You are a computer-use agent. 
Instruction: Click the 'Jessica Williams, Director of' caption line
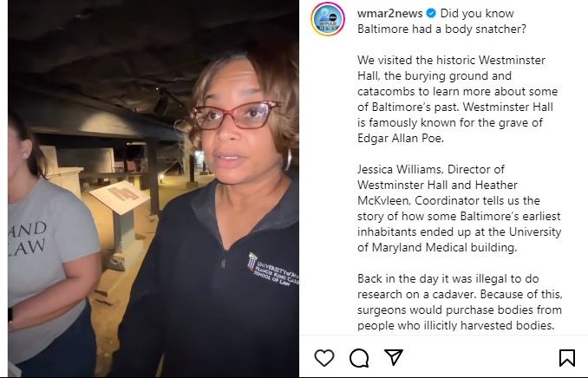click(x=431, y=169)
